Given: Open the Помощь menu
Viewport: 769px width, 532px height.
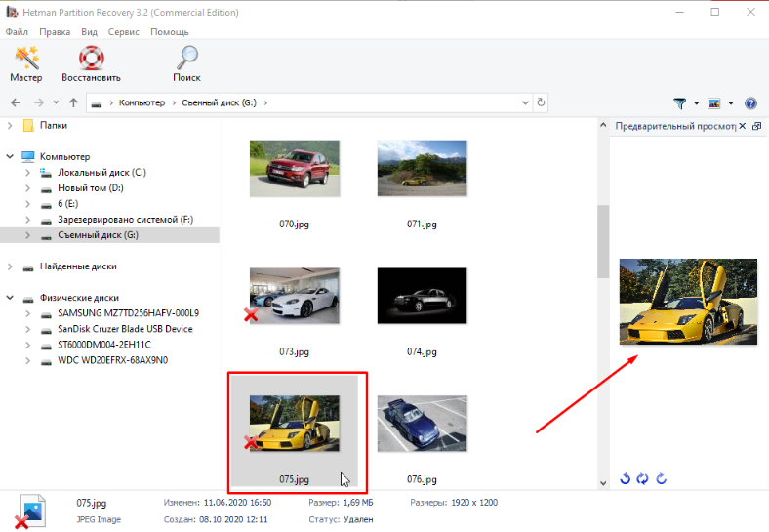Looking at the screenshot, I should point(170,32).
